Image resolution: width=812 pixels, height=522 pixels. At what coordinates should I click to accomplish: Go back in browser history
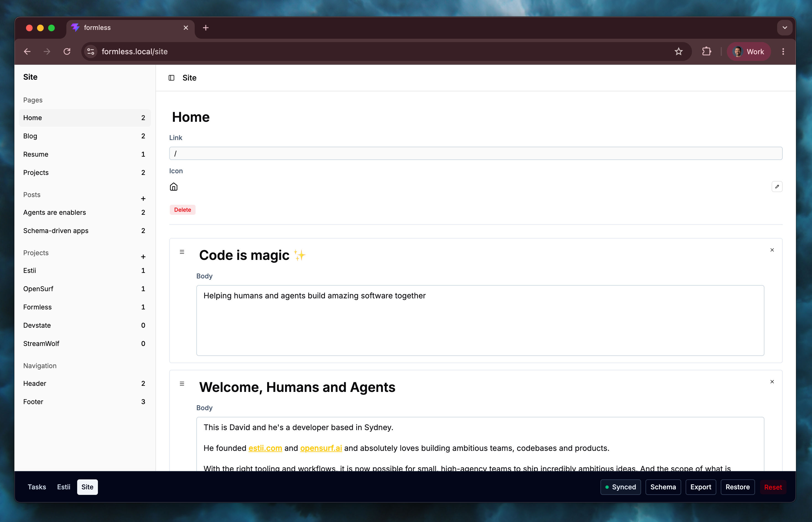27,51
